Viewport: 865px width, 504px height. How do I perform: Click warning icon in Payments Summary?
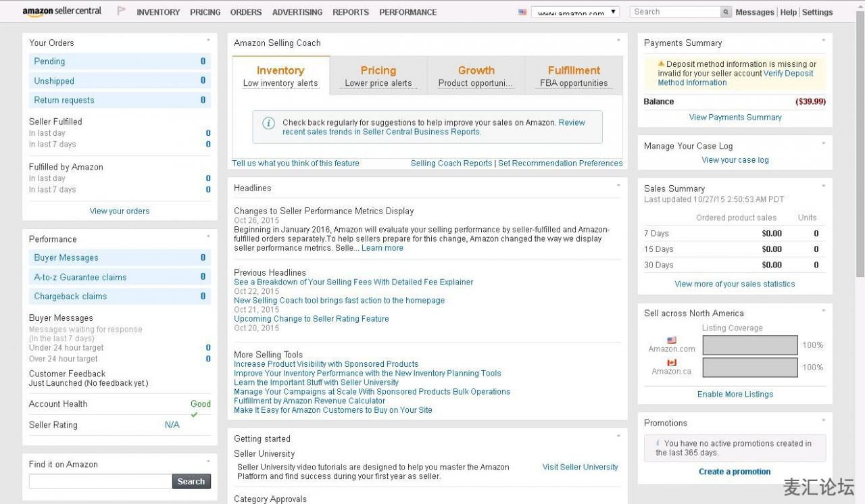tap(662, 64)
